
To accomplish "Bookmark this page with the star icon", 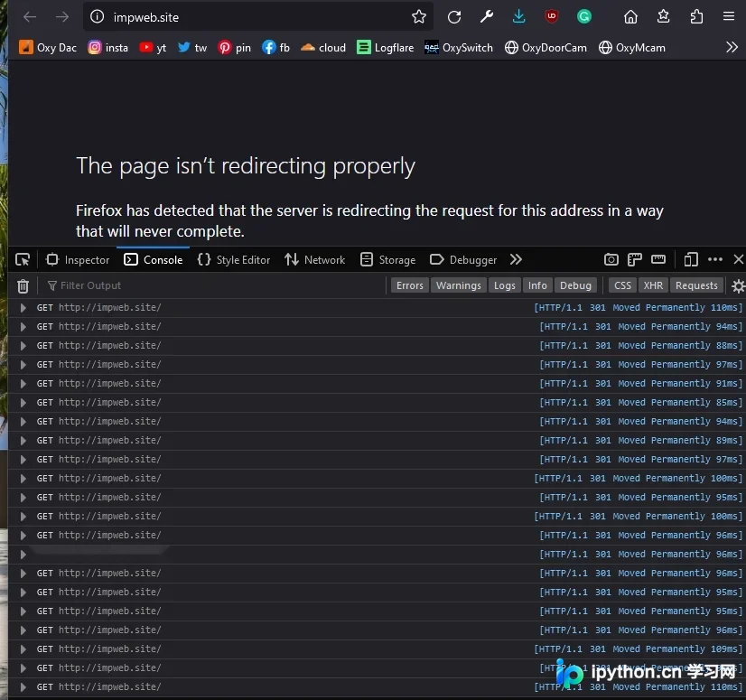I will pyautogui.click(x=419, y=17).
